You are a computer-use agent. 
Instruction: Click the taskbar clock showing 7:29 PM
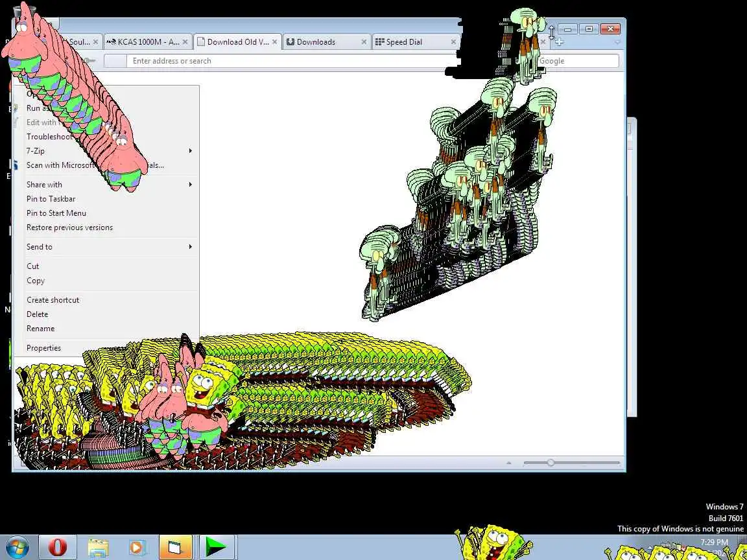[714, 542]
